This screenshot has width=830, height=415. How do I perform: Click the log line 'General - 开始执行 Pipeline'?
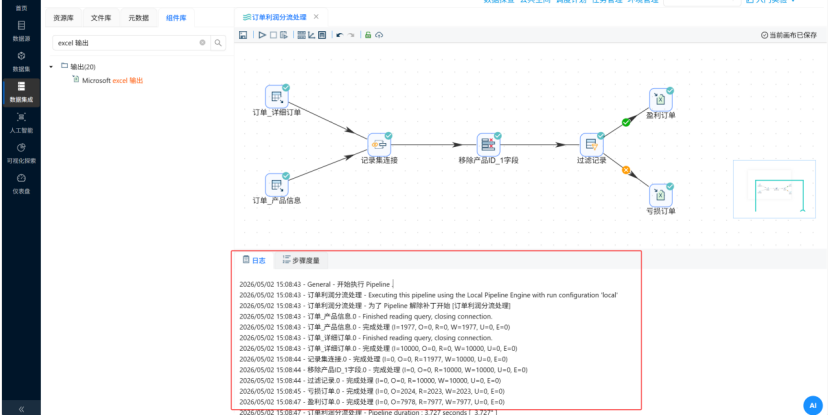click(x=317, y=284)
